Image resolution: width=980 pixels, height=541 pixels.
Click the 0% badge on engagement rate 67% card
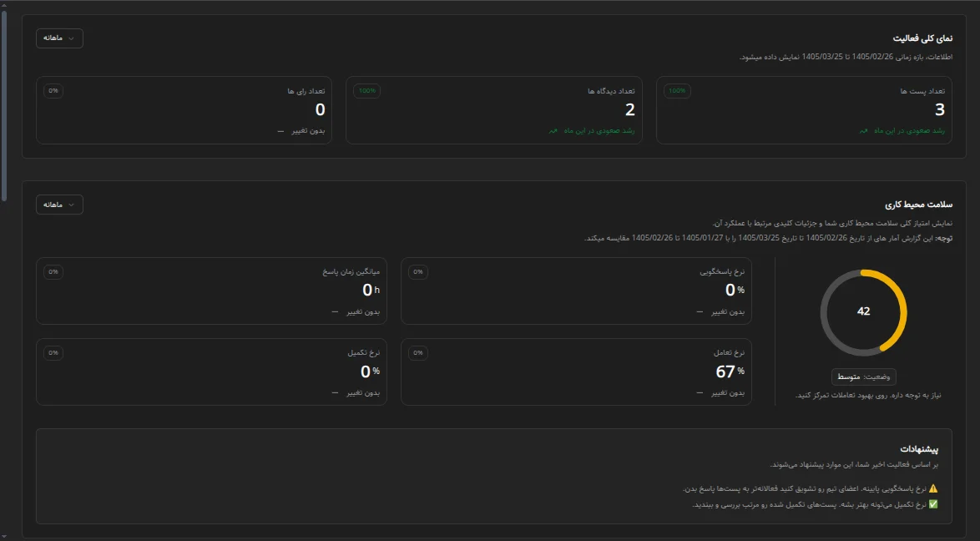pyautogui.click(x=418, y=353)
